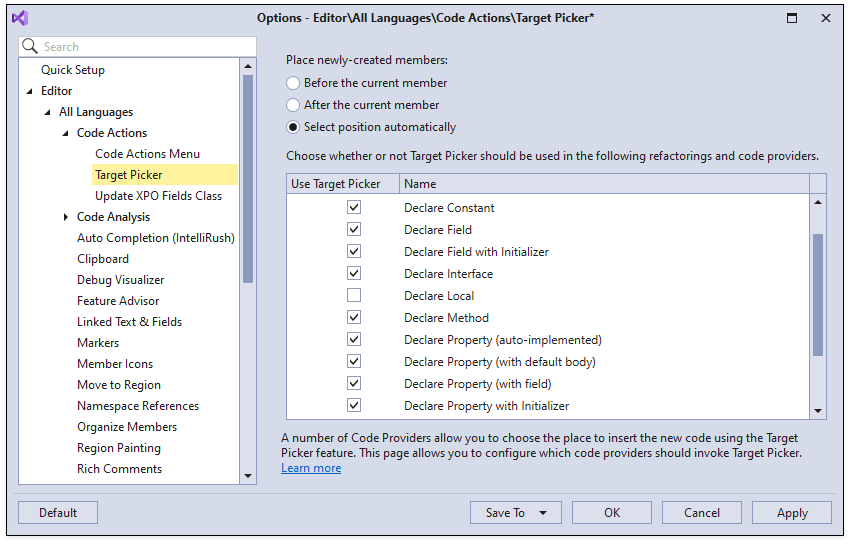Uncheck the Declare Constant checkbox
Viewport: 850px width, 544px height.
354,208
